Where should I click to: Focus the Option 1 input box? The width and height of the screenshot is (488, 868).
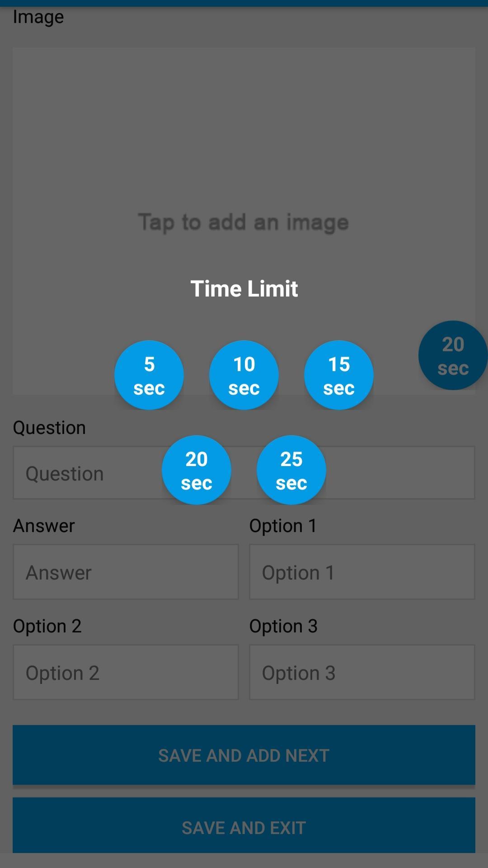[362, 572]
